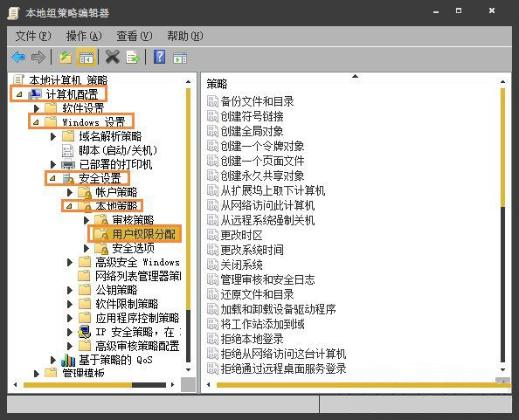
Task: Go back with the blue left arrow
Action: pyautogui.click(x=18, y=58)
